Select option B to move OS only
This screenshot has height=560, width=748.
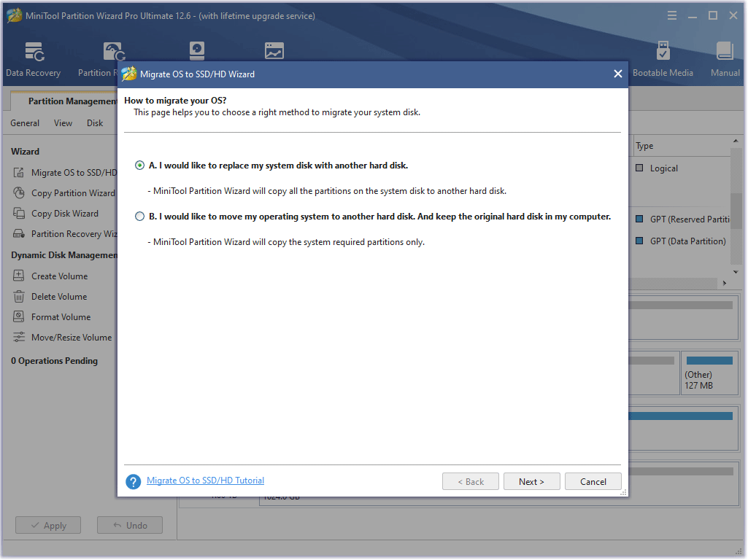pyautogui.click(x=139, y=216)
